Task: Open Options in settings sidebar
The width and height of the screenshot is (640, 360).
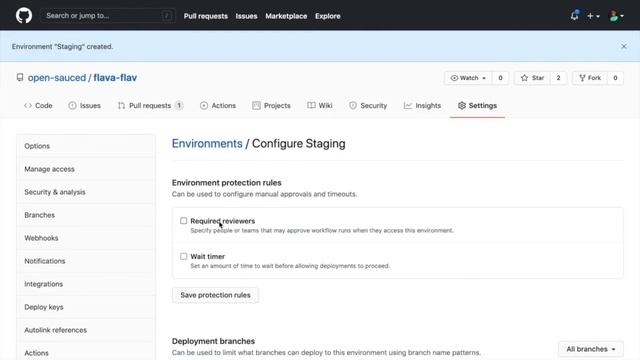Action: [x=86, y=146]
